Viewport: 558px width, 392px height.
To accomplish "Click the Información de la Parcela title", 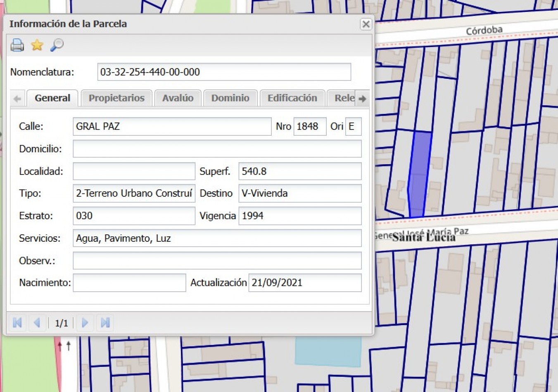I will click(68, 24).
